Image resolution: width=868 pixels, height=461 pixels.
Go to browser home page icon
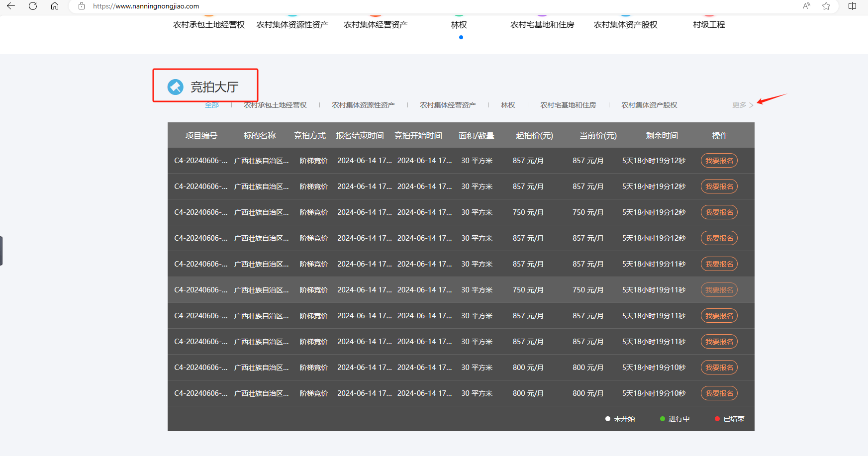55,6
